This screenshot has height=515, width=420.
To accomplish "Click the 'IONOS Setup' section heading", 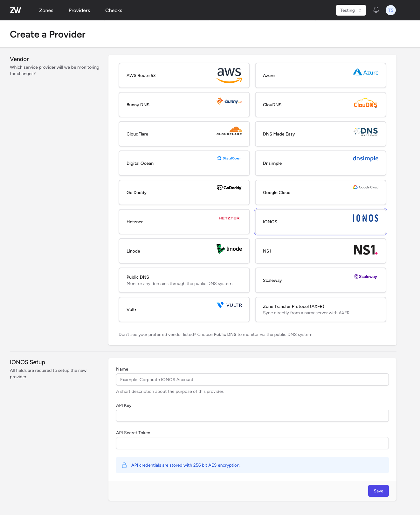I will tap(27, 362).
